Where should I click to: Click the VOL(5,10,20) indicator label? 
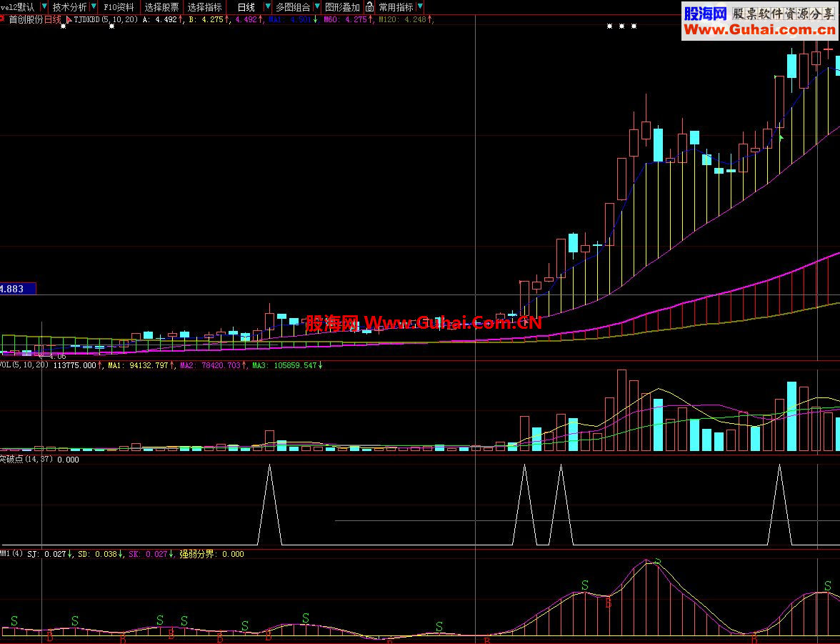click(x=24, y=365)
